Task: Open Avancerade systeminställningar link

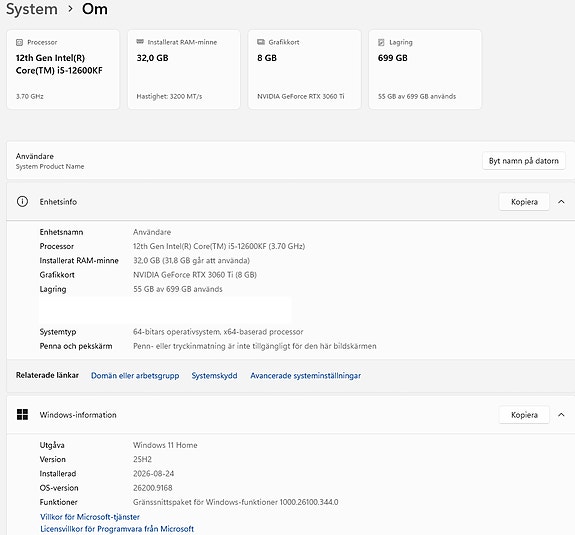Action: 305,375
